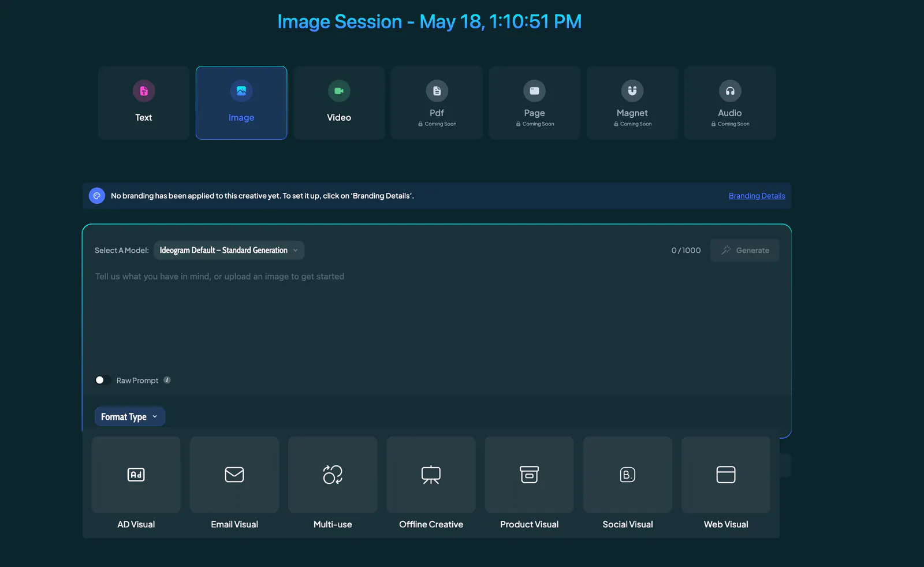This screenshot has width=924, height=567.
Task: Click the Image Session title heading
Action: (430, 21)
